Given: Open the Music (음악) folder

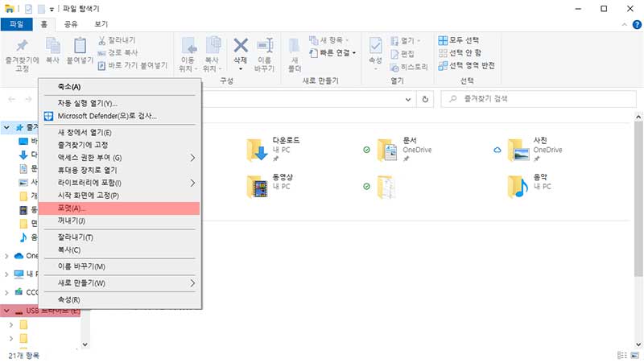Looking at the screenshot, I should [x=518, y=187].
